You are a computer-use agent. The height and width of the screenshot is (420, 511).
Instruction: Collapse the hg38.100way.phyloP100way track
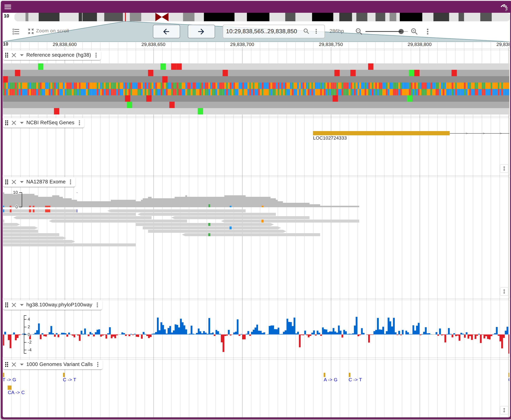pyautogui.click(x=22, y=305)
